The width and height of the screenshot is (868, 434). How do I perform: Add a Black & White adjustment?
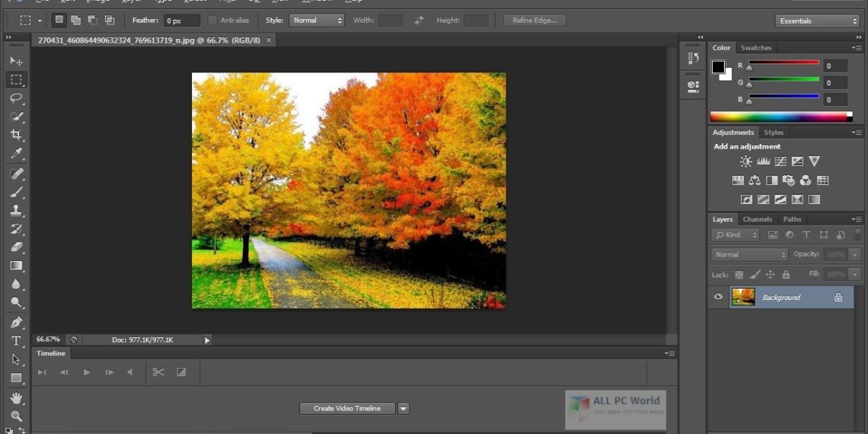tap(771, 180)
